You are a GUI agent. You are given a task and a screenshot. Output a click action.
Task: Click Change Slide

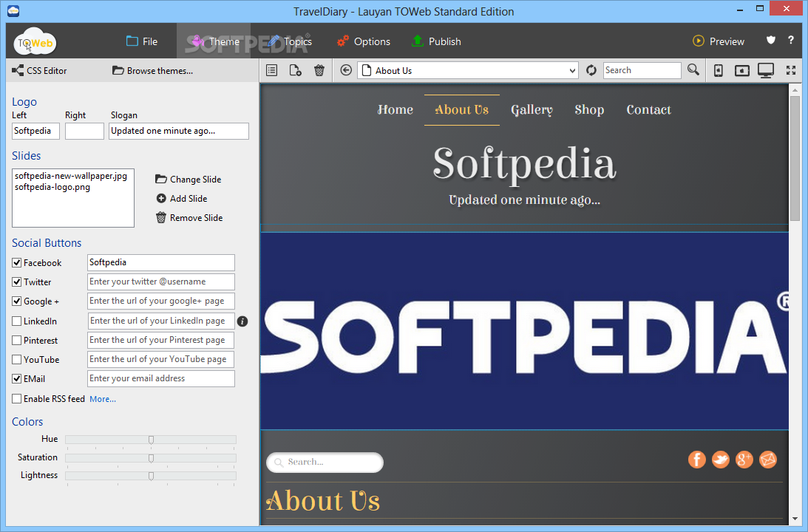click(x=188, y=180)
